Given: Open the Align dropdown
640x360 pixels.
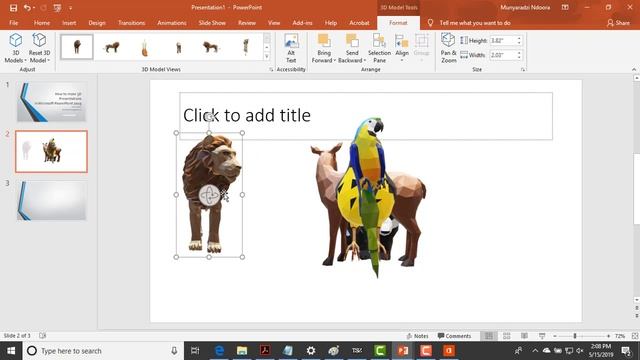Looking at the screenshot, I should [x=402, y=48].
